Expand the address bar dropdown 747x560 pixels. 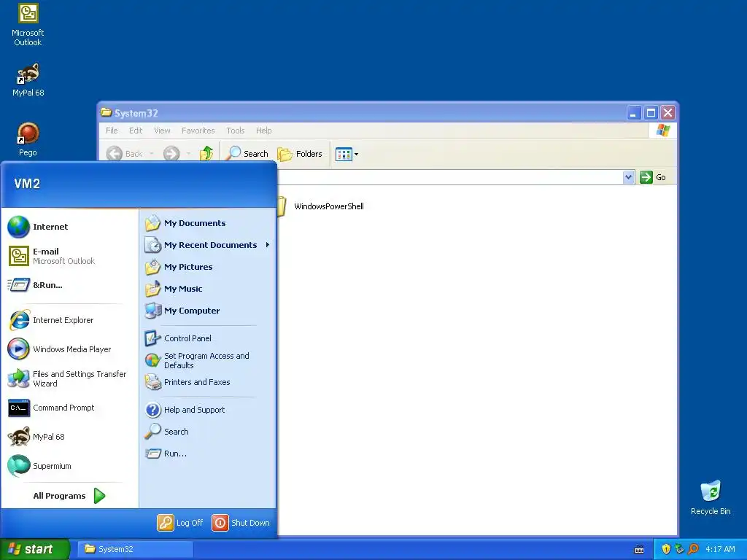coord(628,177)
